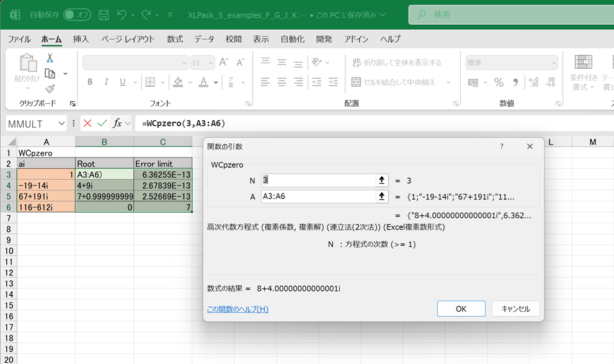Cancel the formula edit with the red X
This screenshot has height=364, width=614.
(87, 123)
